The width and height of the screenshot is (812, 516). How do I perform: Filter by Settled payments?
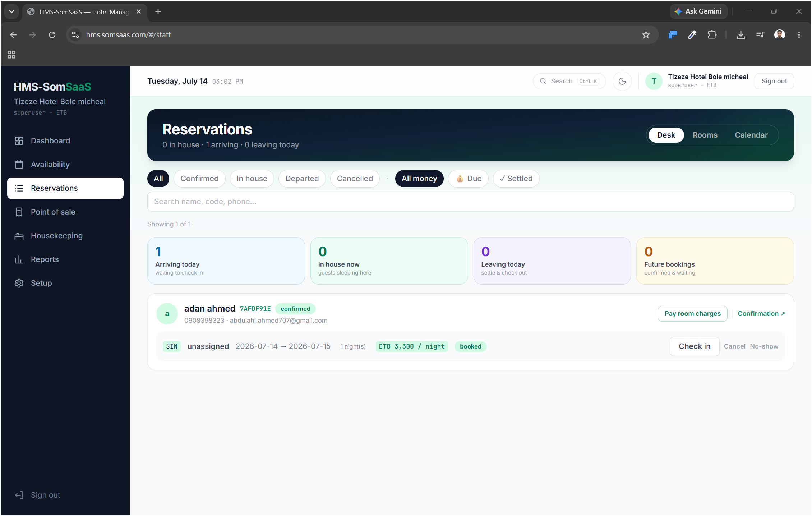point(516,179)
